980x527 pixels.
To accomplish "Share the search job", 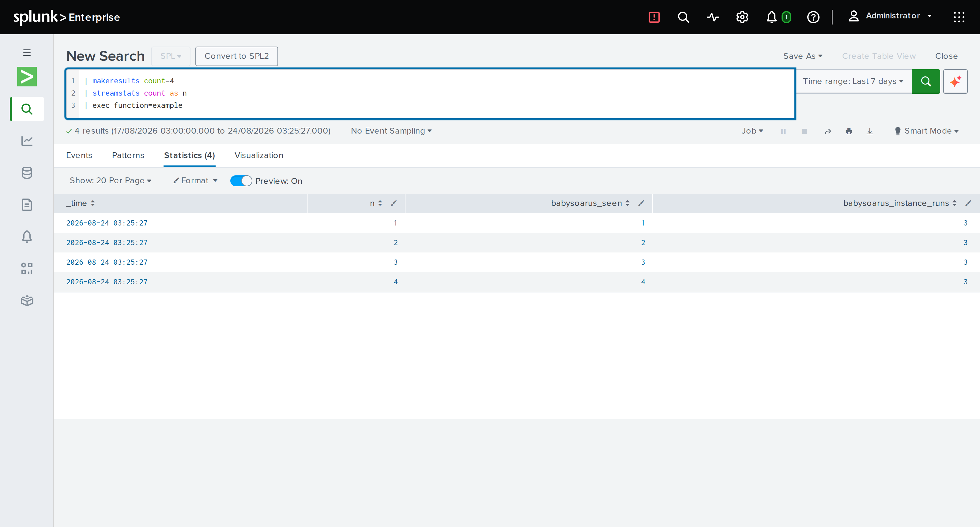I will pyautogui.click(x=827, y=131).
